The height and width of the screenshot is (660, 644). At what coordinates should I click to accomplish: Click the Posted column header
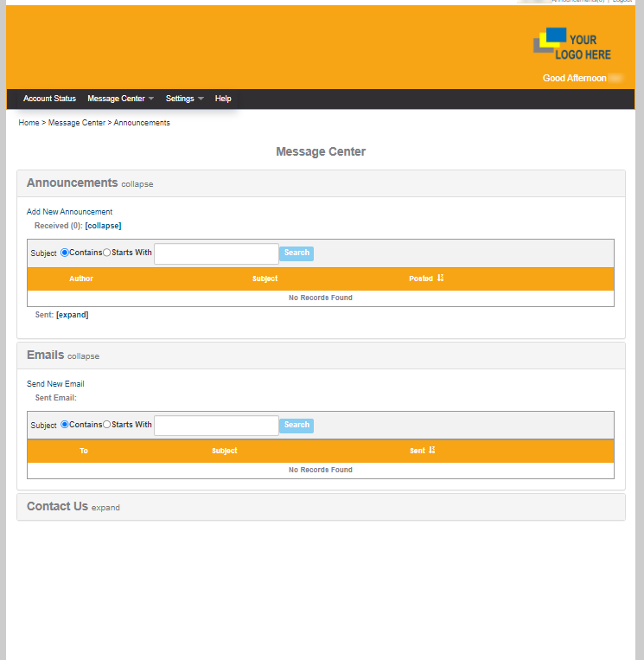click(x=421, y=279)
